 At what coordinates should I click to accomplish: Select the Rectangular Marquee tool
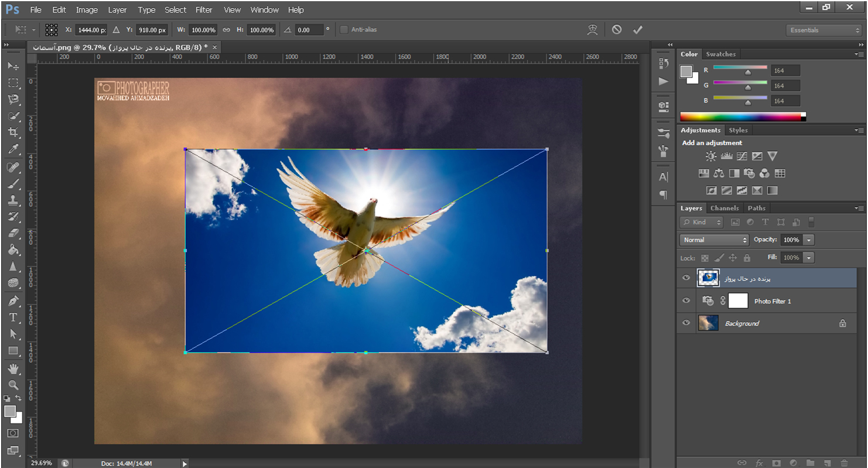pyautogui.click(x=13, y=83)
